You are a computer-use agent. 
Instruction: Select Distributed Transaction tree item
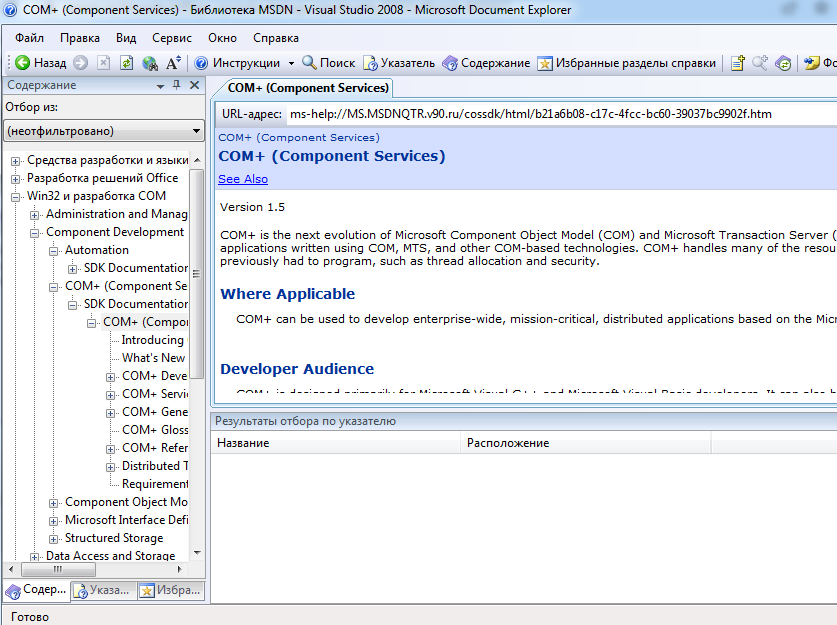pyautogui.click(x=155, y=466)
